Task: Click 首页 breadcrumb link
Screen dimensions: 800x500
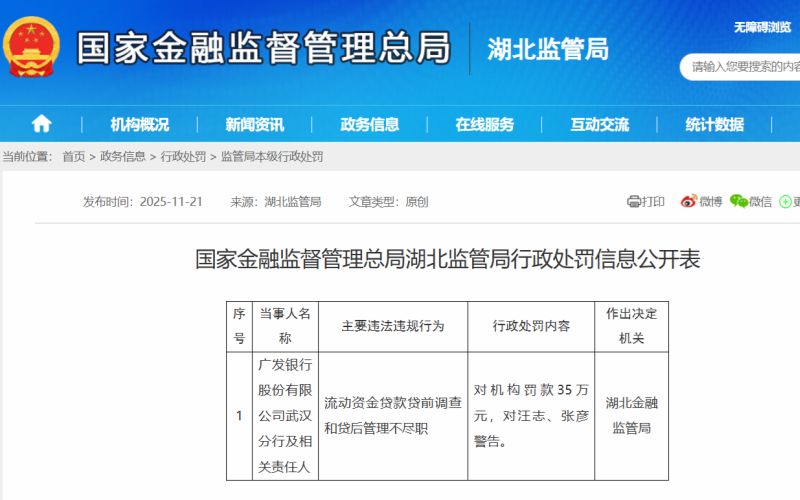Action: tap(74, 157)
